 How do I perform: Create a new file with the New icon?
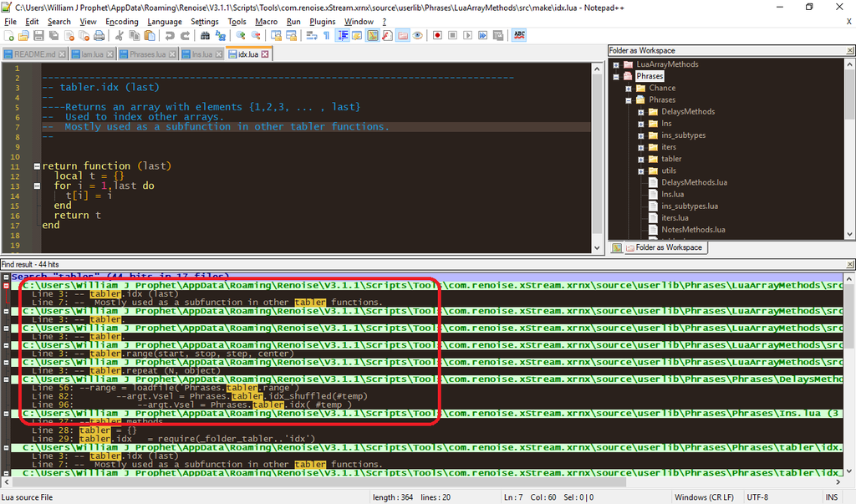pyautogui.click(x=8, y=35)
